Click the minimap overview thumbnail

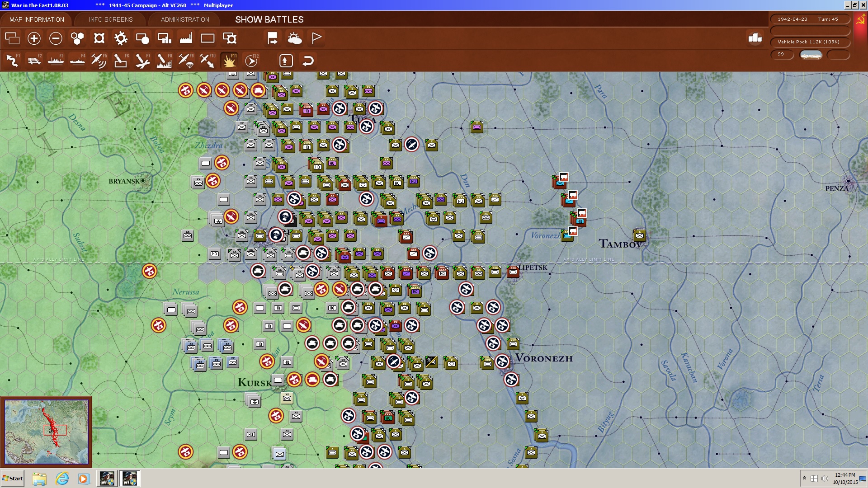coord(46,432)
